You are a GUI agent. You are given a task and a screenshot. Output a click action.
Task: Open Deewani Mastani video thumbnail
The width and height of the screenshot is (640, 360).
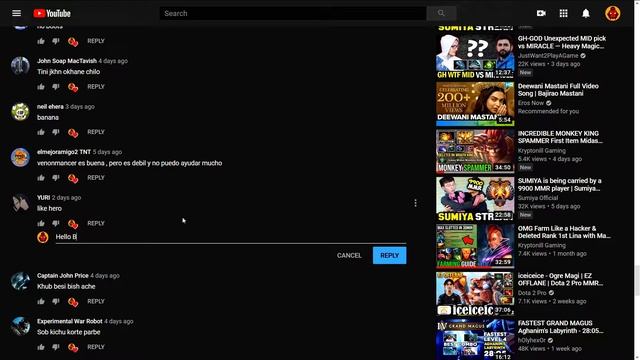[x=475, y=104]
